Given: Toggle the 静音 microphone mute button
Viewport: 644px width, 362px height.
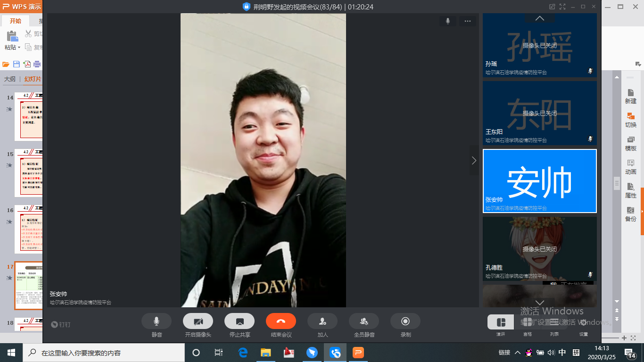Looking at the screenshot, I should [157, 321].
